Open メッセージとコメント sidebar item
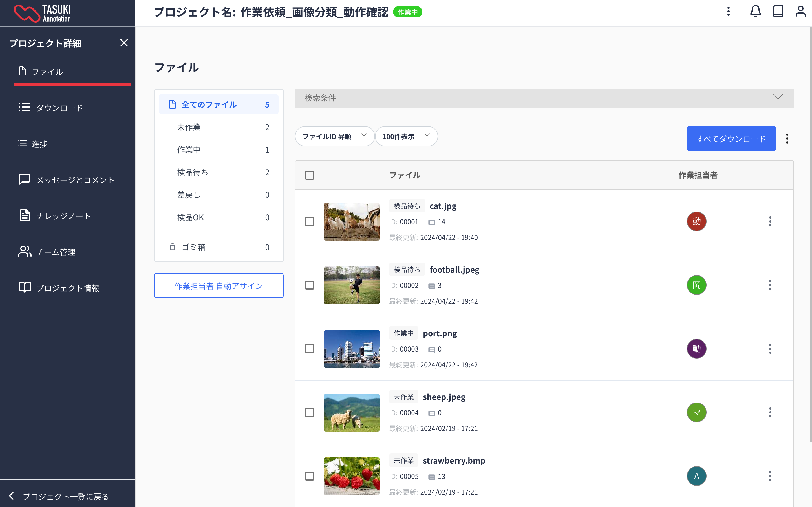The height and width of the screenshot is (507, 812). [75, 180]
